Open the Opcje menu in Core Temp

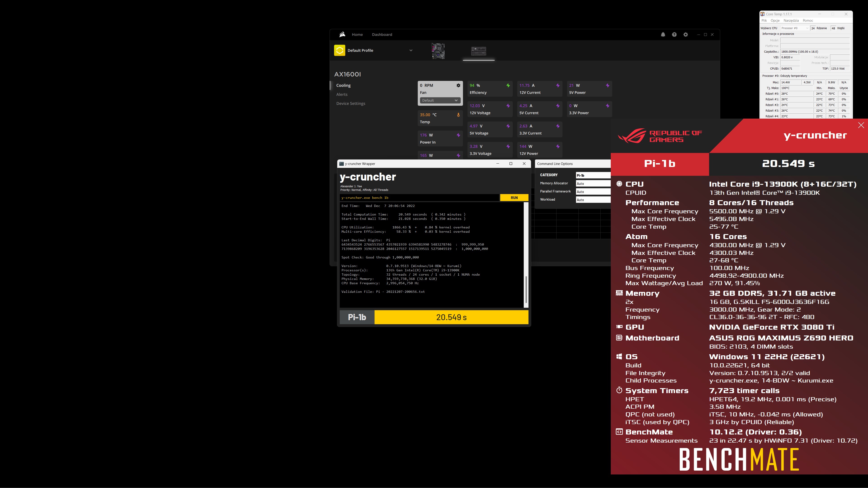tap(775, 21)
